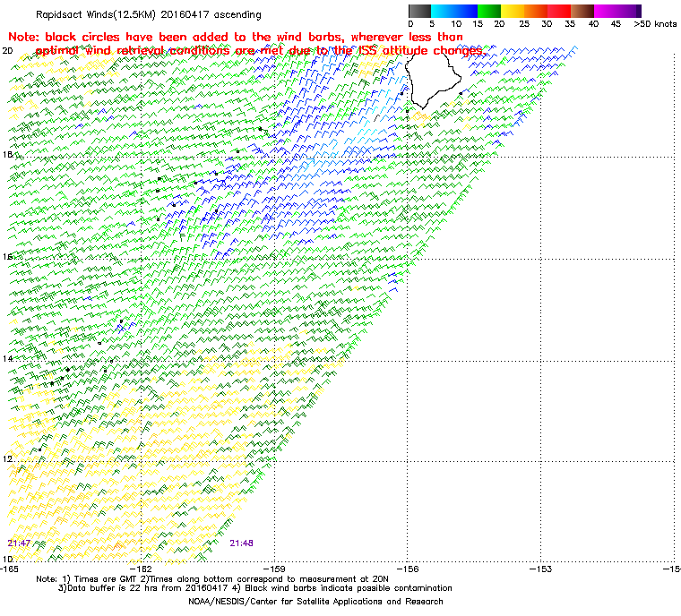Screen dimensions: 681x616
Task: Click the title 'Rapidscat Winds(12.5KM) 20160417 ascending'
Action: 149,14
